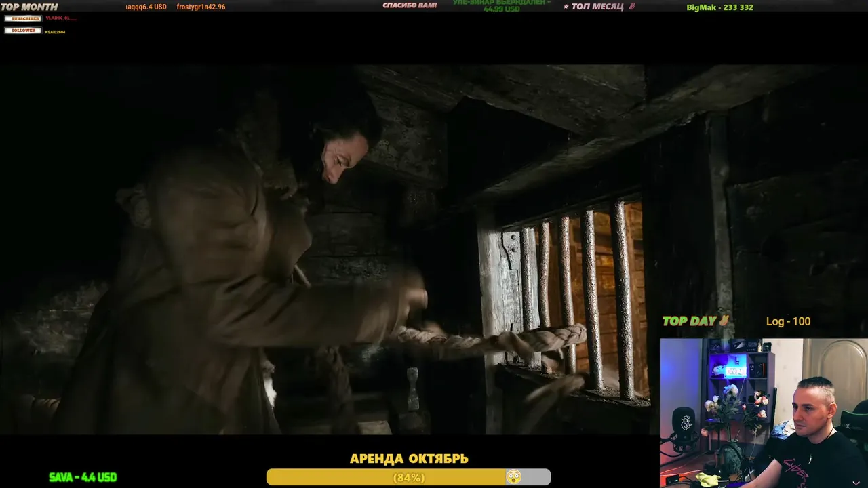Click the TOP DAY label

pos(690,321)
